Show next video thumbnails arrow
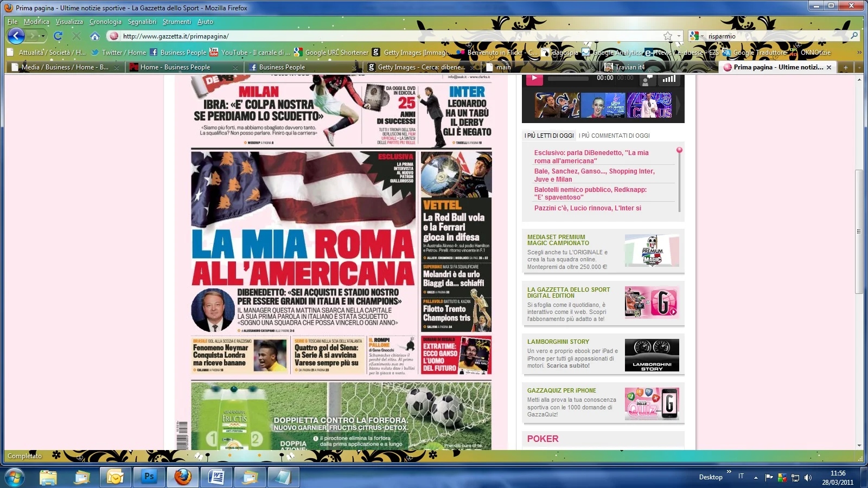 point(678,105)
